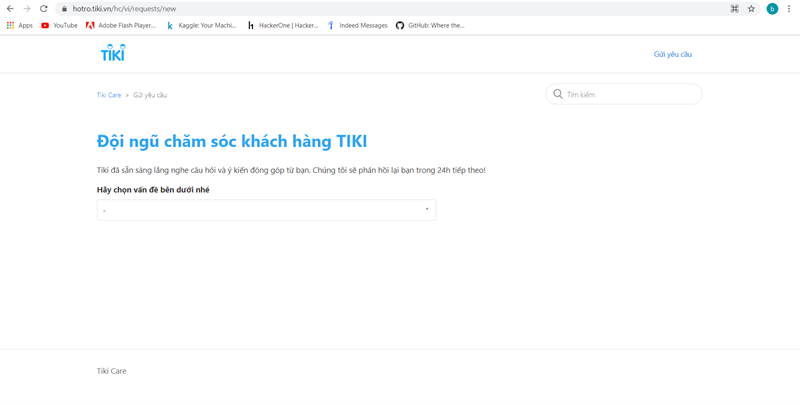Open the Apps bookmarks shortcut

(20, 26)
